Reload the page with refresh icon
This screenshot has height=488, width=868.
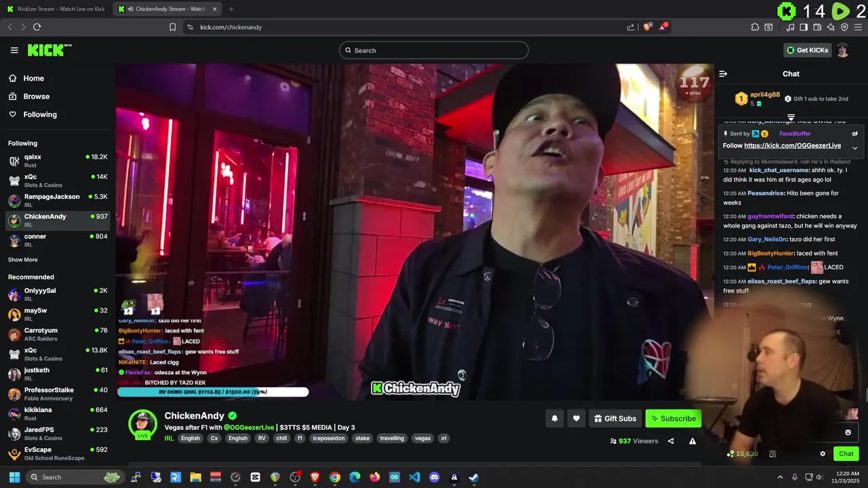37,27
